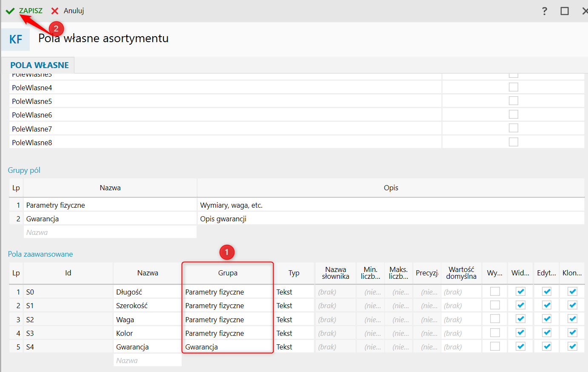Click the green checkmark Zapisz icon
This screenshot has width=588, height=372.
[x=10, y=11]
